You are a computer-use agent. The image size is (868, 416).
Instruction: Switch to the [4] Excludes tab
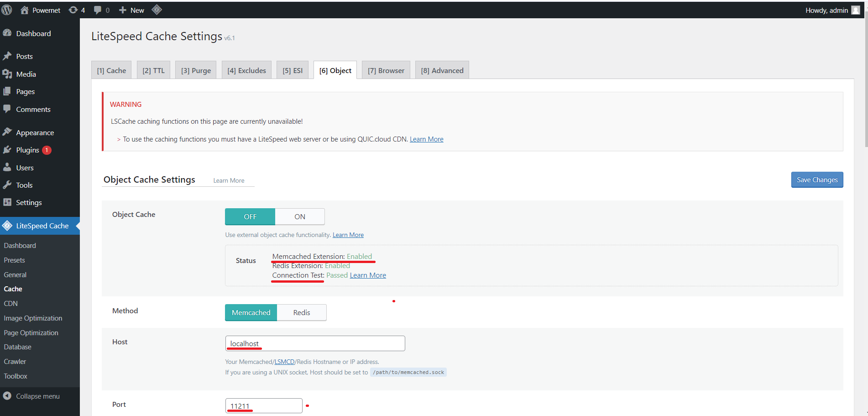coord(246,70)
